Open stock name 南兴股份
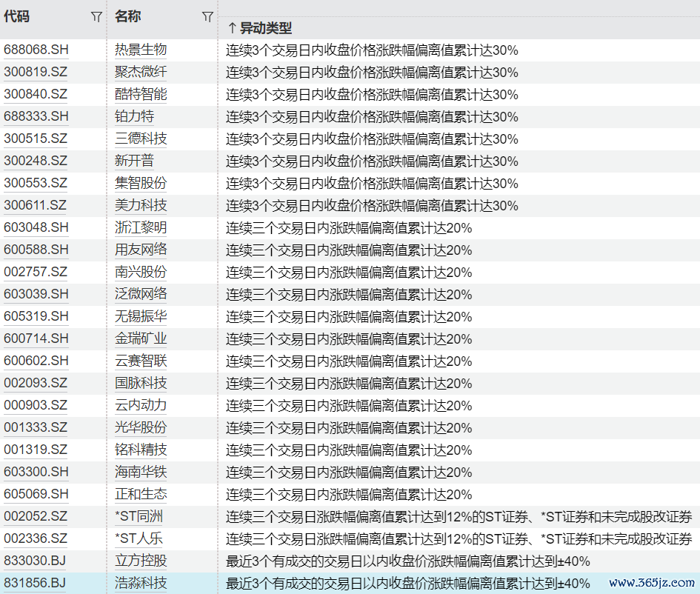700x594 pixels. point(141,272)
